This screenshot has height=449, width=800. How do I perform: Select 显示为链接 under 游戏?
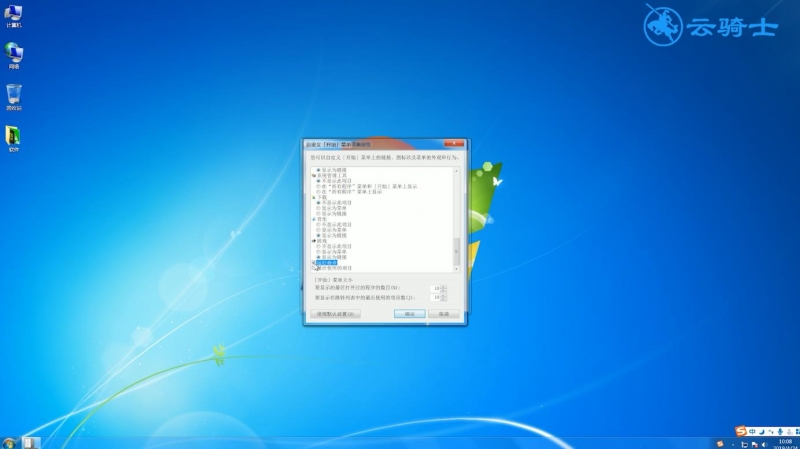[x=332, y=257]
